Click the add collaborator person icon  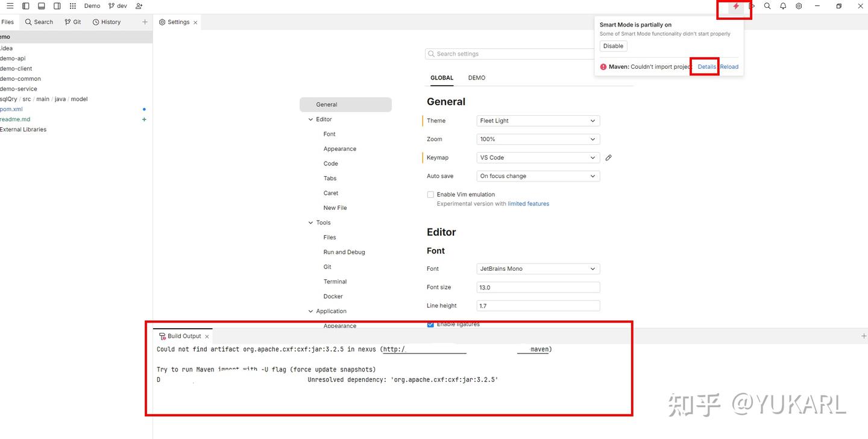(x=139, y=6)
